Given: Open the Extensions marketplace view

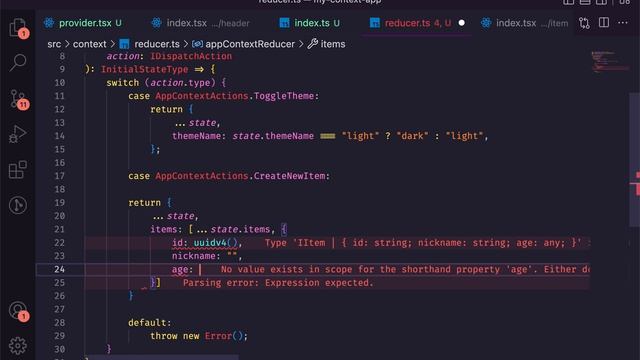Looking at the screenshot, I should (18, 169).
